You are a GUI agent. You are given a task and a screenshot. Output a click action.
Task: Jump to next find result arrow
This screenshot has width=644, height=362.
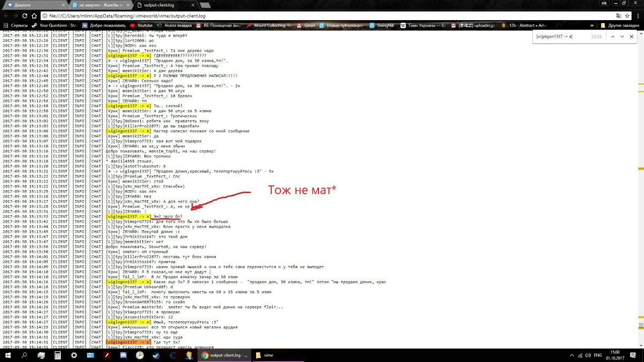point(622,37)
